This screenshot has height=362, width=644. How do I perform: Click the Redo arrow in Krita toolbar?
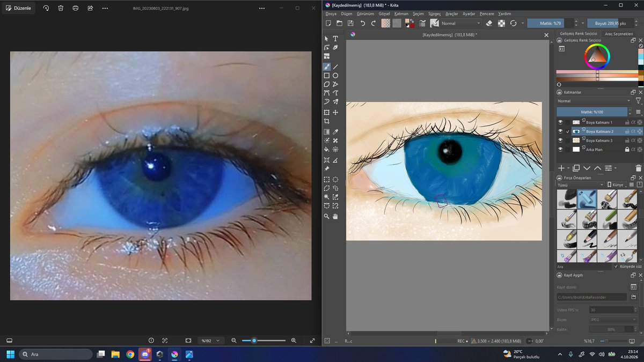[x=374, y=23]
